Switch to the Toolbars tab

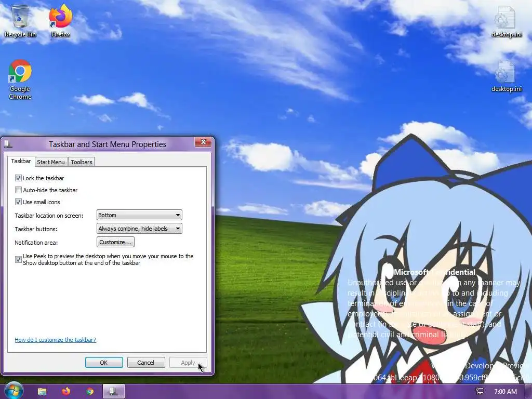[x=82, y=162]
